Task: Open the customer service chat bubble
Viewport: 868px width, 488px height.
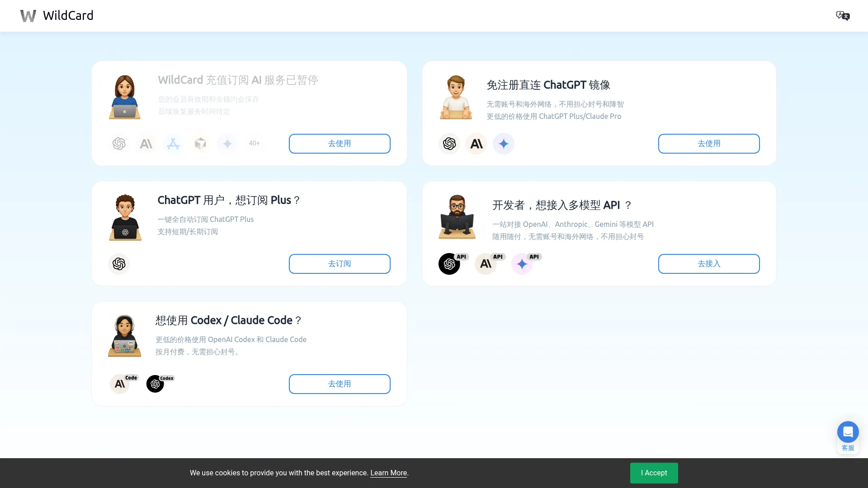Action: coord(848,432)
